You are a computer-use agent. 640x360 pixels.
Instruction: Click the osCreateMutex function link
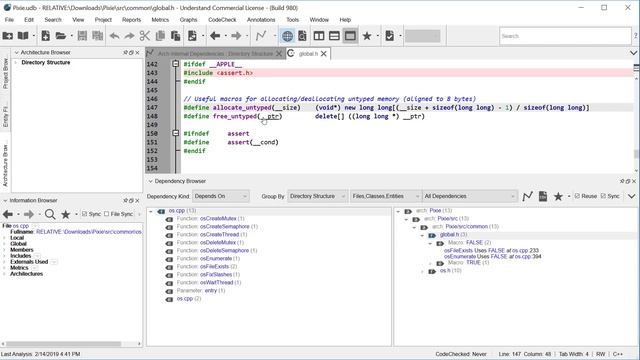point(218,219)
